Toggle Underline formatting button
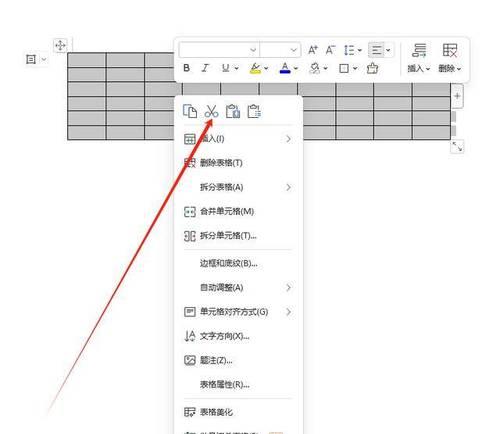Screen dimensions: 500x434 click(226, 68)
